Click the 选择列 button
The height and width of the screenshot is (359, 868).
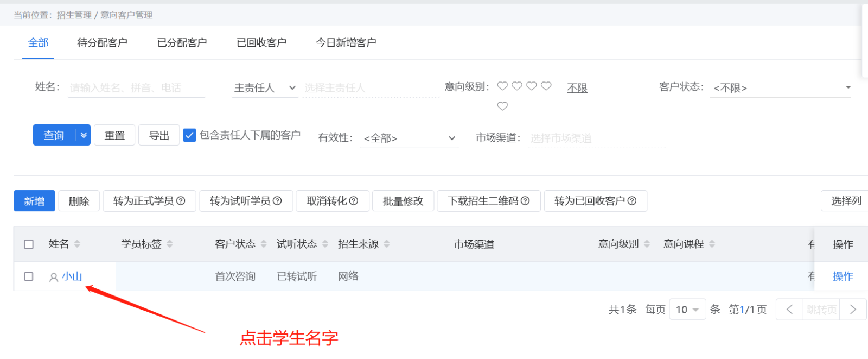[x=845, y=201]
